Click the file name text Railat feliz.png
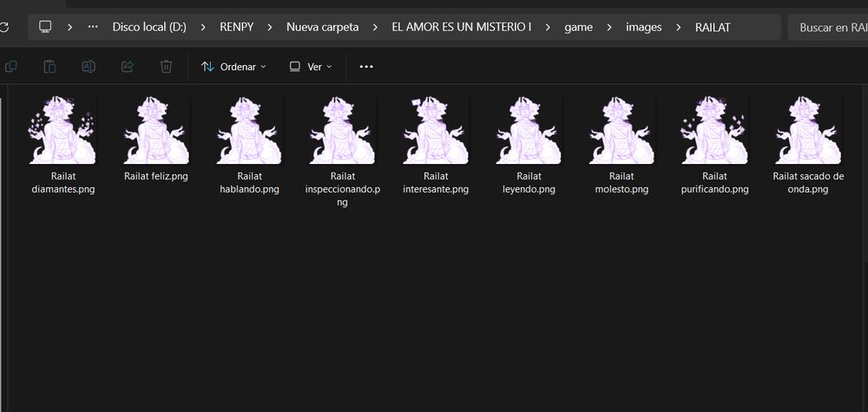Screen dimensions: 868x412 (156, 176)
